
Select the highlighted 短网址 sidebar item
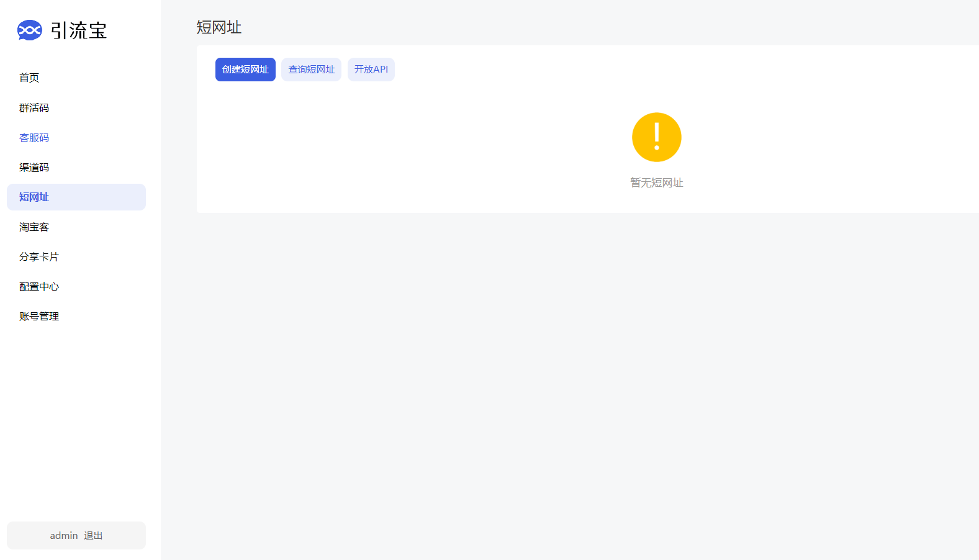34,197
